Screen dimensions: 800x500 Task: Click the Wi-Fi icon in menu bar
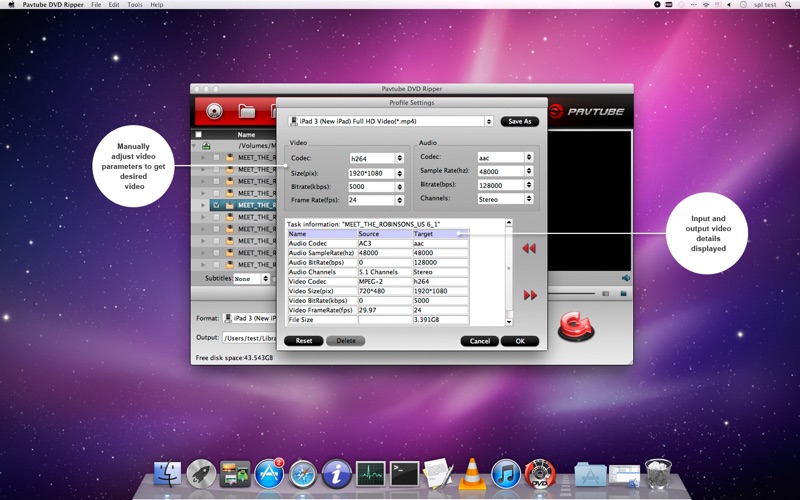(x=706, y=5)
